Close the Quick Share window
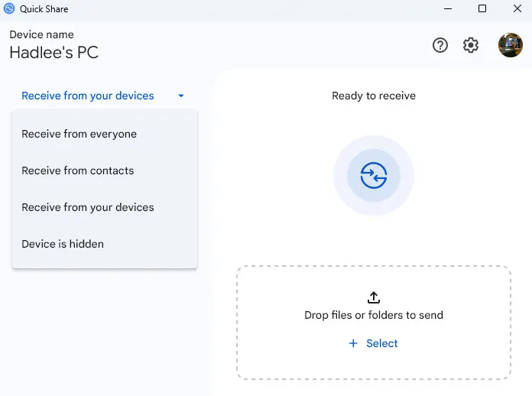 (x=517, y=9)
